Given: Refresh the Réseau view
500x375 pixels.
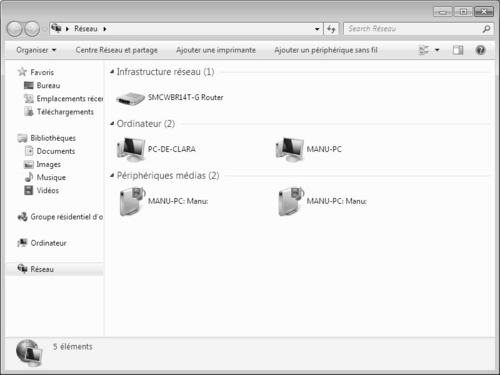Looking at the screenshot, I should (331, 29).
